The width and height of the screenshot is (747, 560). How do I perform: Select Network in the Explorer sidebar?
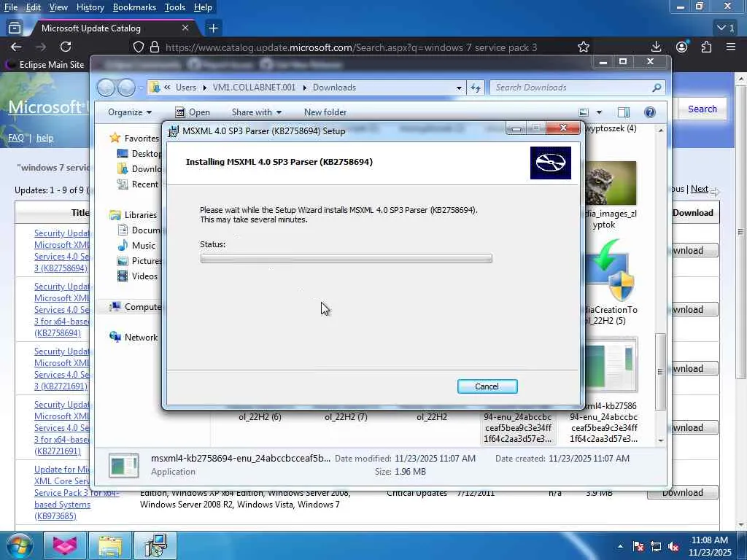click(141, 337)
